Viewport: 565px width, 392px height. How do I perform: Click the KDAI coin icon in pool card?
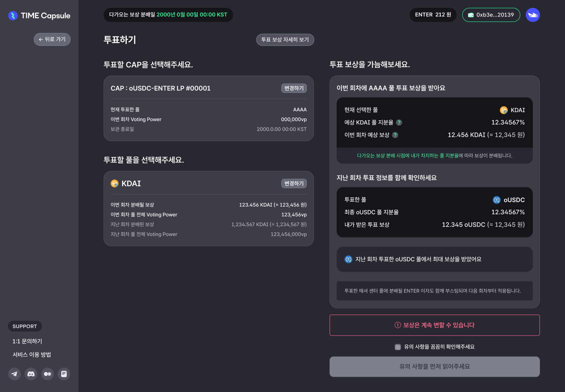[115, 183]
